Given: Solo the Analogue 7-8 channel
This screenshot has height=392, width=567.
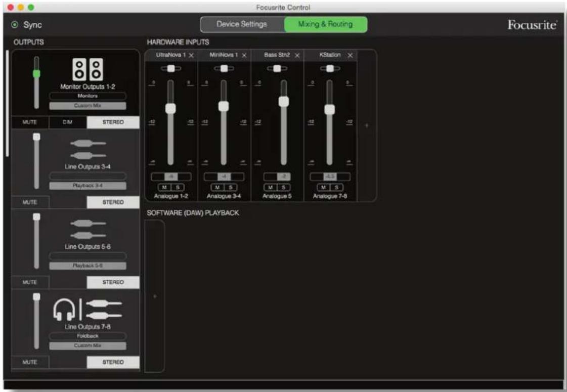Looking at the screenshot, I should (337, 187).
